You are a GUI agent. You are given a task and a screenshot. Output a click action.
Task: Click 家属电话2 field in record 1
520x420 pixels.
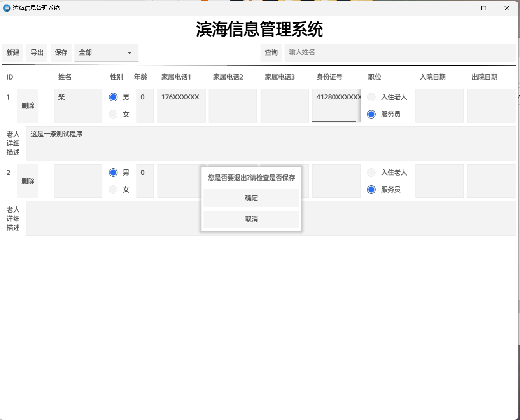233,106
